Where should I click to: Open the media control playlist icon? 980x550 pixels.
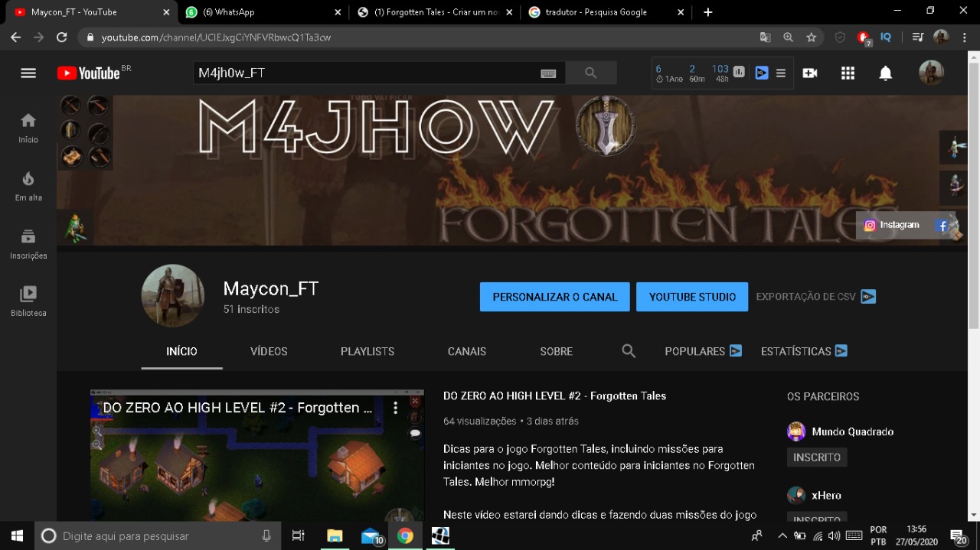pos(918,37)
